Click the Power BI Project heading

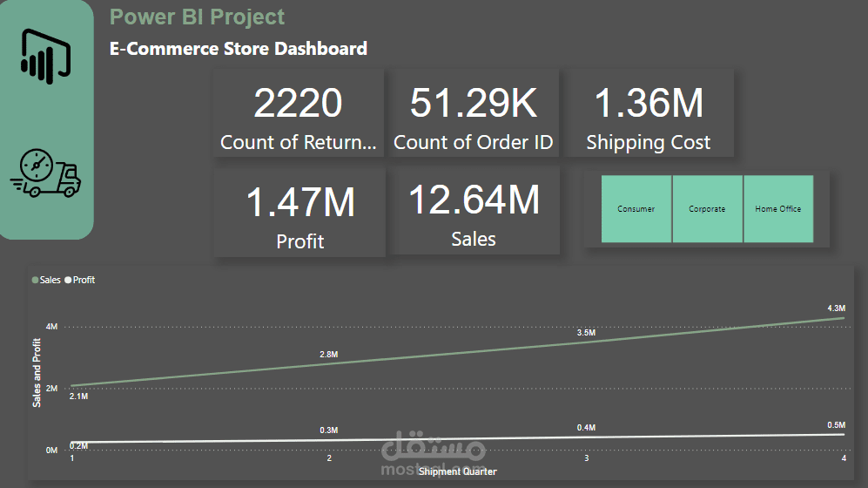point(197,17)
